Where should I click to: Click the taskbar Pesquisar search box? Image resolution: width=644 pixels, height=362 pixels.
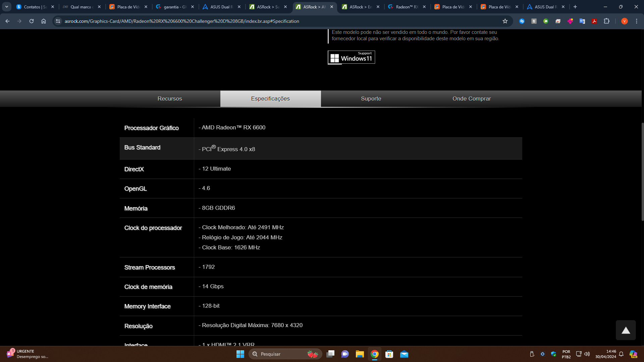coord(285,354)
